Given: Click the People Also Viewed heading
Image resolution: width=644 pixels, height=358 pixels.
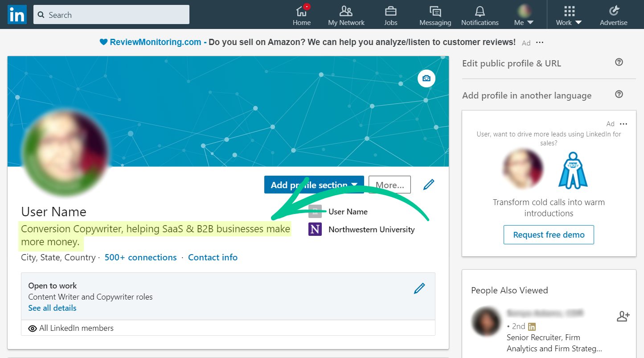Looking at the screenshot, I should pyautogui.click(x=509, y=290).
